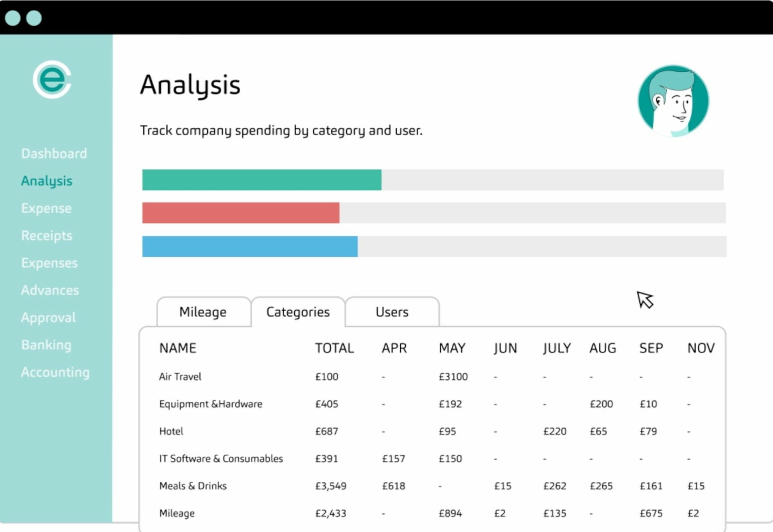This screenshot has width=773, height=532.
Task: Open the Air Travel category row
Action: 180,377
